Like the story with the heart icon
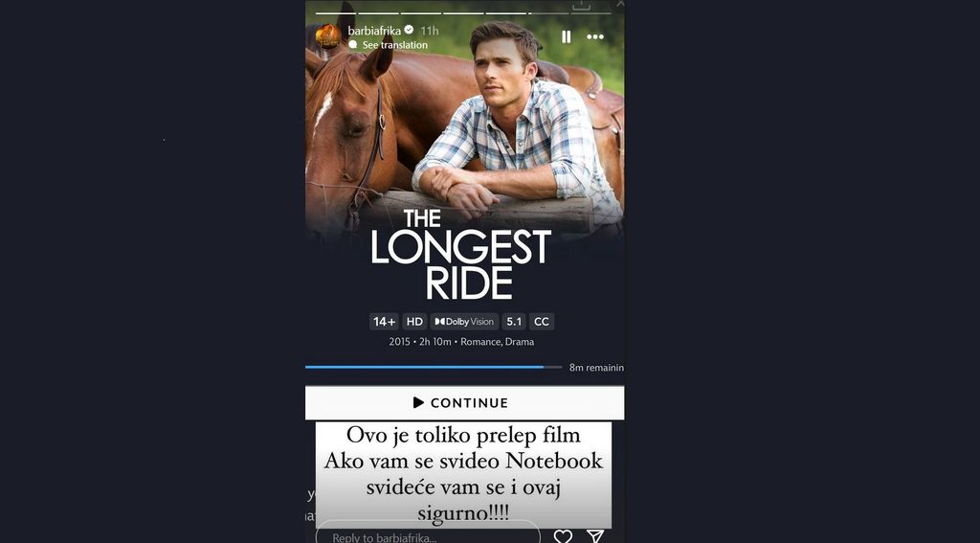 coord(563,536)
